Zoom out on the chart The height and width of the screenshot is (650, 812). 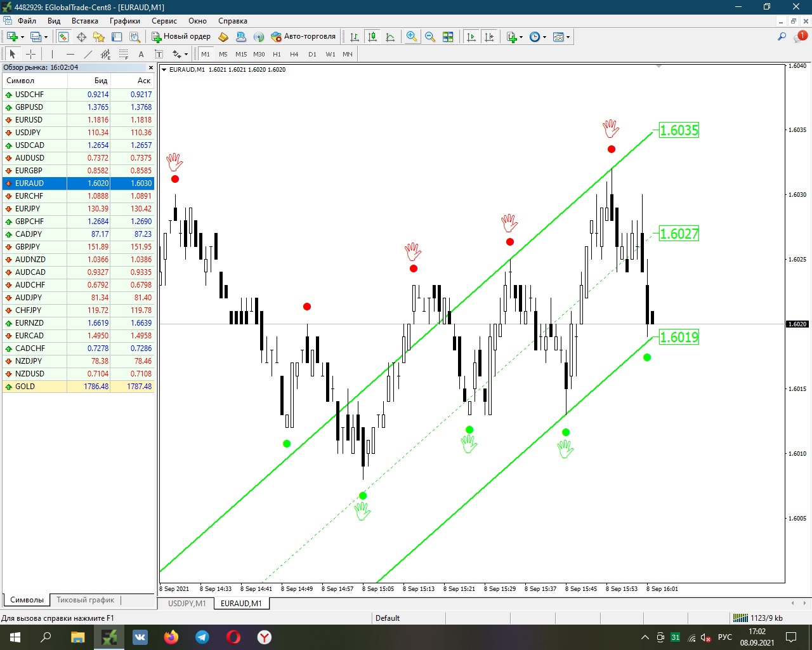[430, 37]
